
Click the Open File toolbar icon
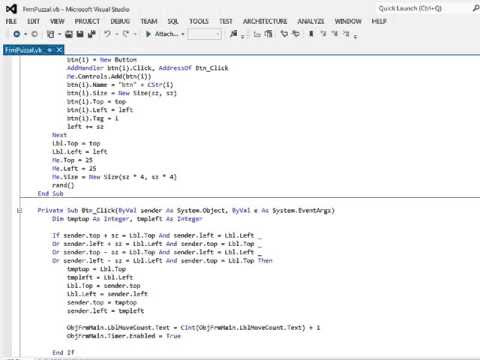coord(69,34)
